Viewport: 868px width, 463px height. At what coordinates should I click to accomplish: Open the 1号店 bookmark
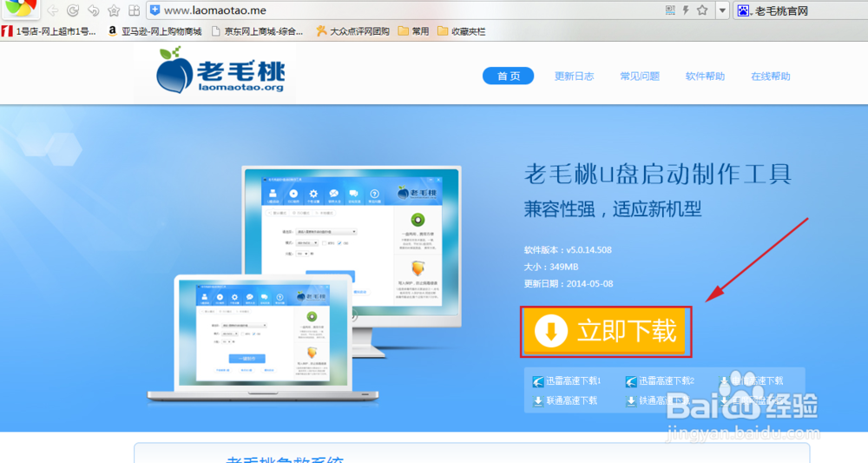point(49,31)
